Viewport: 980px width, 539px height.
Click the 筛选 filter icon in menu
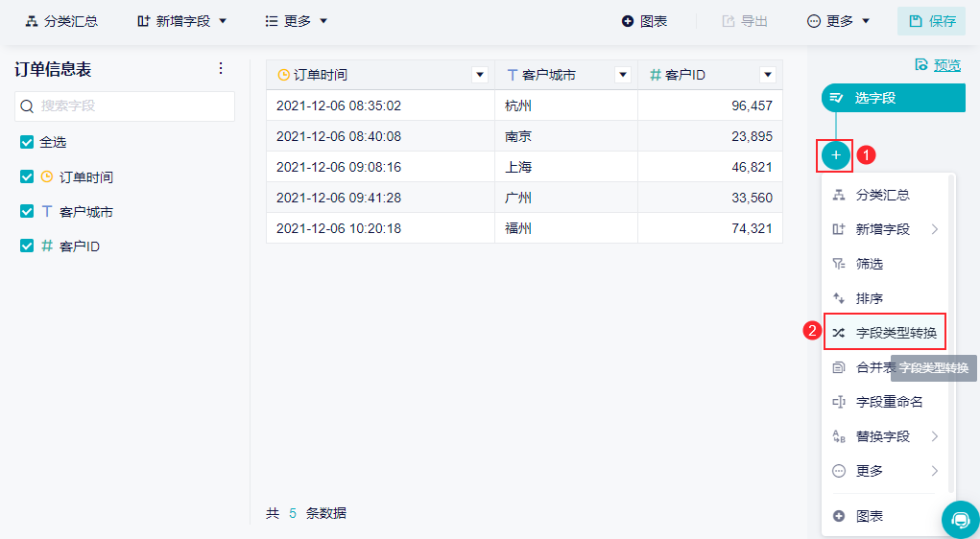coord(839,264)
